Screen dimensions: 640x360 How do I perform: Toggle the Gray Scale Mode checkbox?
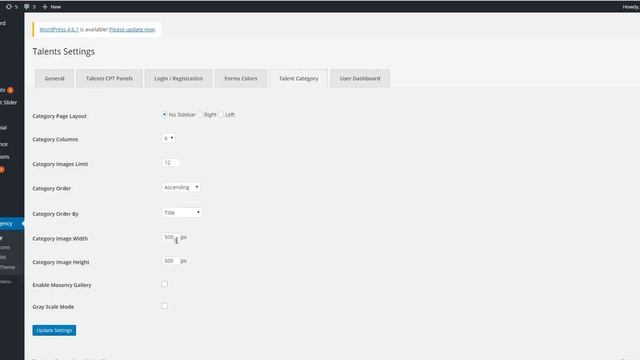click(x=164, y=306)
